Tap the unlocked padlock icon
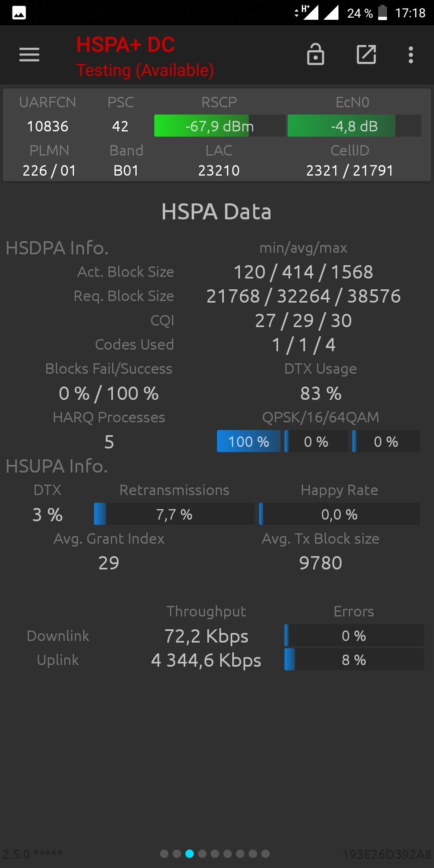The height and width of the screenshot is (868, 434). tap(315, 54)
